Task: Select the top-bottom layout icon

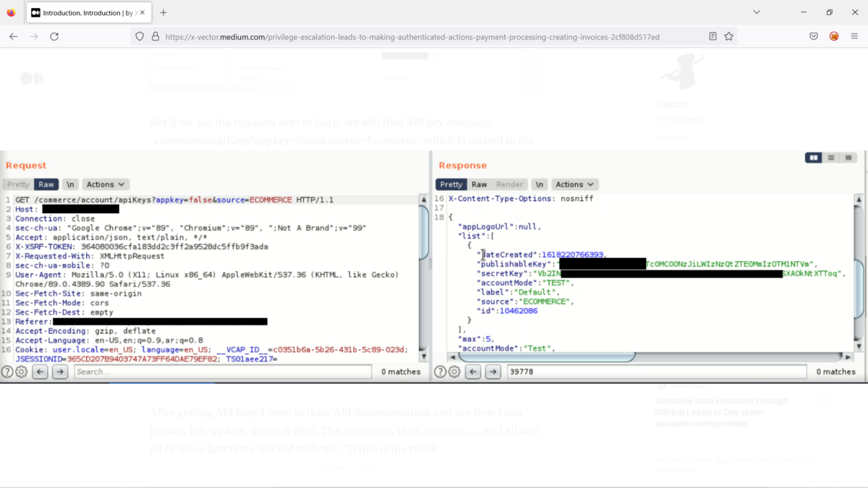Action: click(831, 158)
